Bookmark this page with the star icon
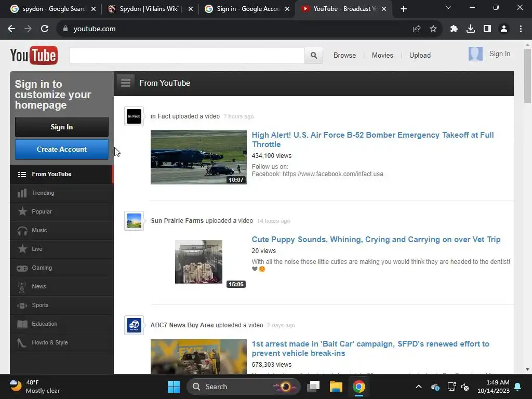 433,29
